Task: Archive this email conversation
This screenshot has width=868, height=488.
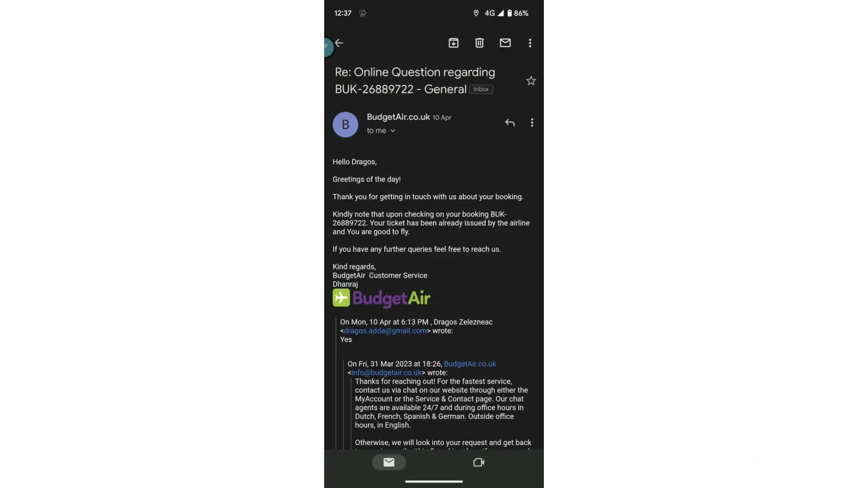Action: pos(454,43)
